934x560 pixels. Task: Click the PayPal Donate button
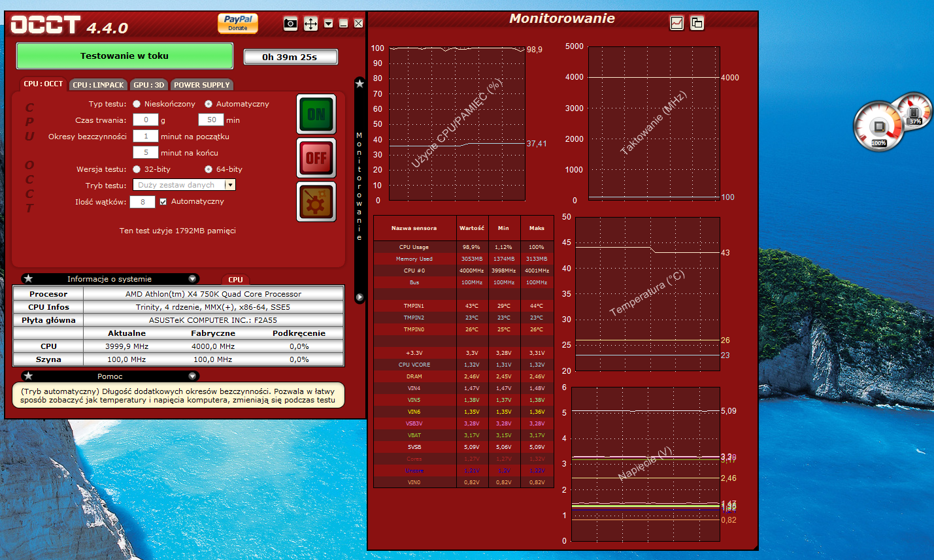tap(238, 24)
